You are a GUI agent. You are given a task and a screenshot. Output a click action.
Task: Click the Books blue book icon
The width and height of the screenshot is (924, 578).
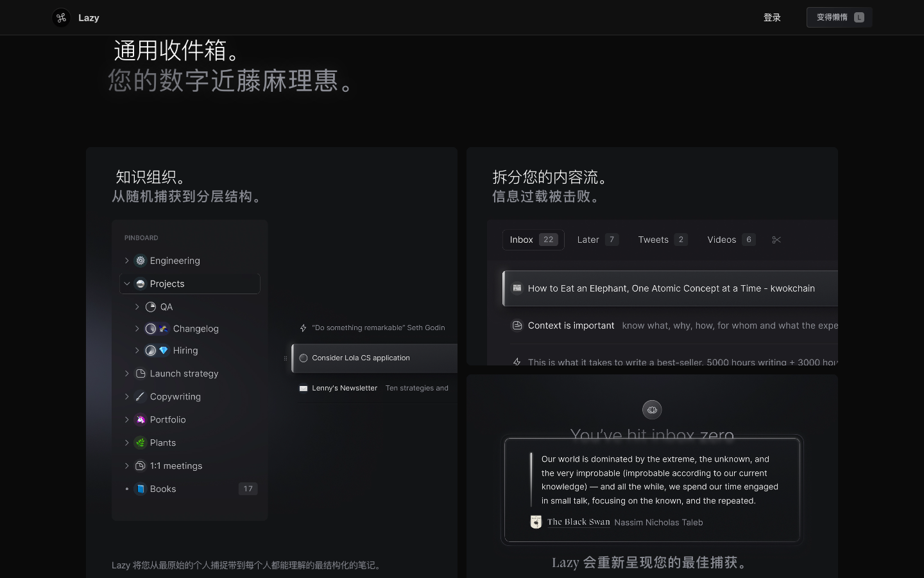coord(141,489)
